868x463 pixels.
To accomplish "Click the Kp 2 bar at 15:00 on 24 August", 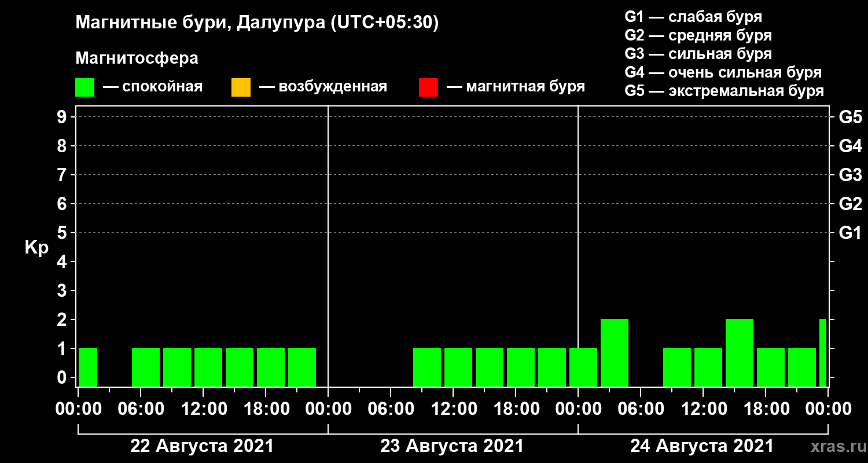I will [x=740, y=352].
